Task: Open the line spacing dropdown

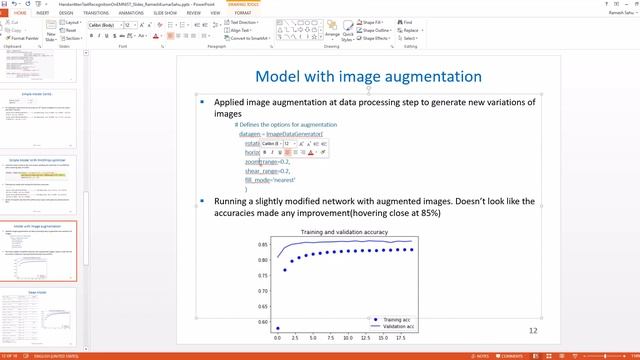Action: (x=216, y=25)
